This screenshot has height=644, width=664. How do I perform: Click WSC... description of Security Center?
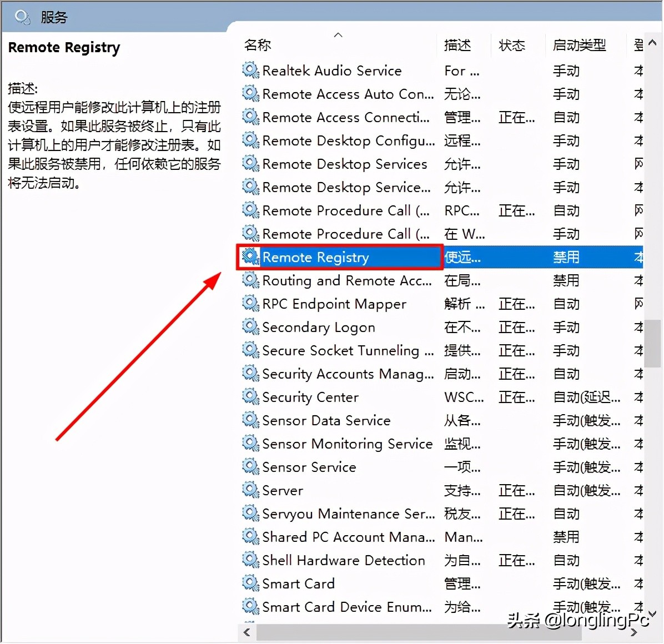click(464, 397)
